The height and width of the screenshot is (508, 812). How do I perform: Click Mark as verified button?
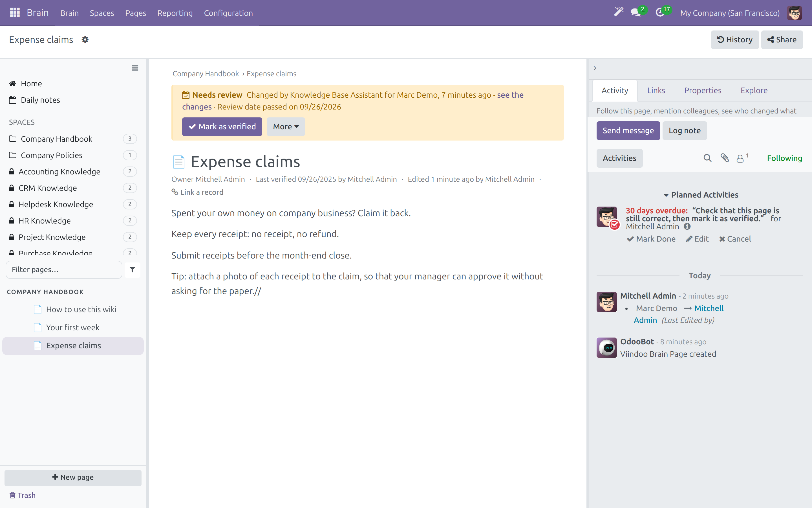pyautogui.click(x=222, y=127)
